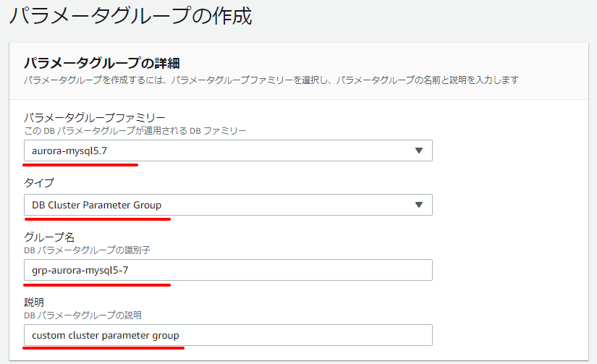Click the DB パラメータグループの識別子 hint text
This screenshot has height=364, width=597.
click(x=87, y=250)
